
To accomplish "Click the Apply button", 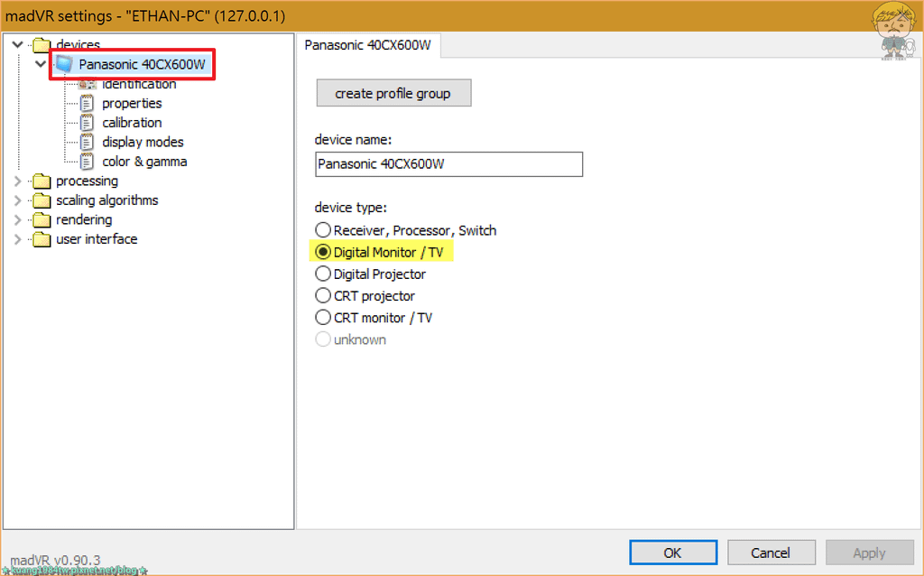I will click(869, 553).
